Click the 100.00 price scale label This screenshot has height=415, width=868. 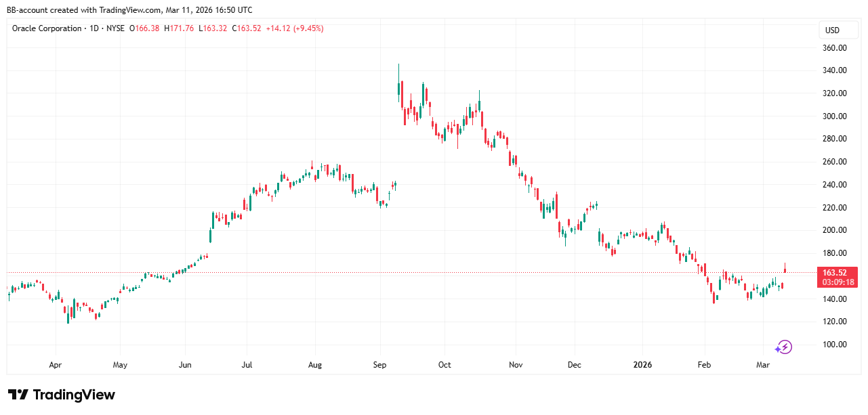pos(835,345)
